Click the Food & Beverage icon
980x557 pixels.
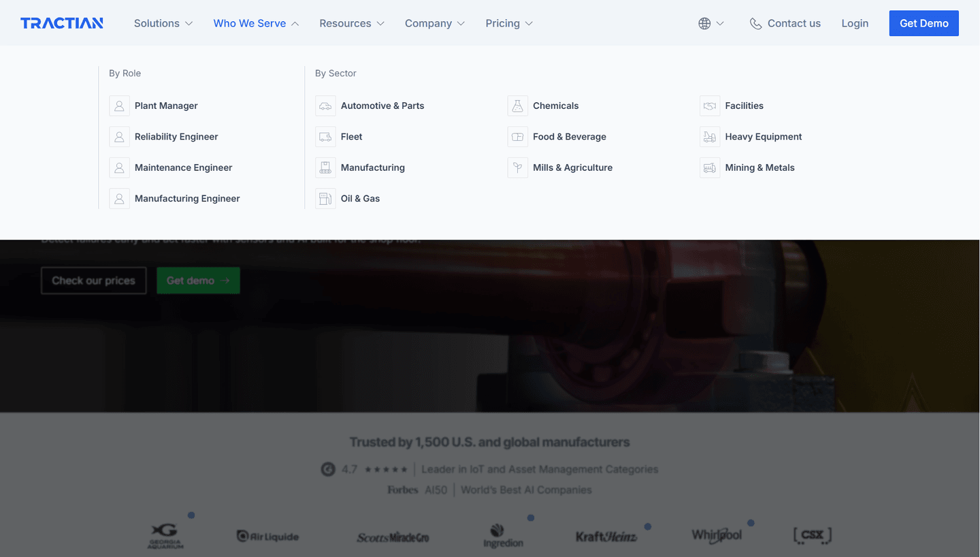coord(518,137)
